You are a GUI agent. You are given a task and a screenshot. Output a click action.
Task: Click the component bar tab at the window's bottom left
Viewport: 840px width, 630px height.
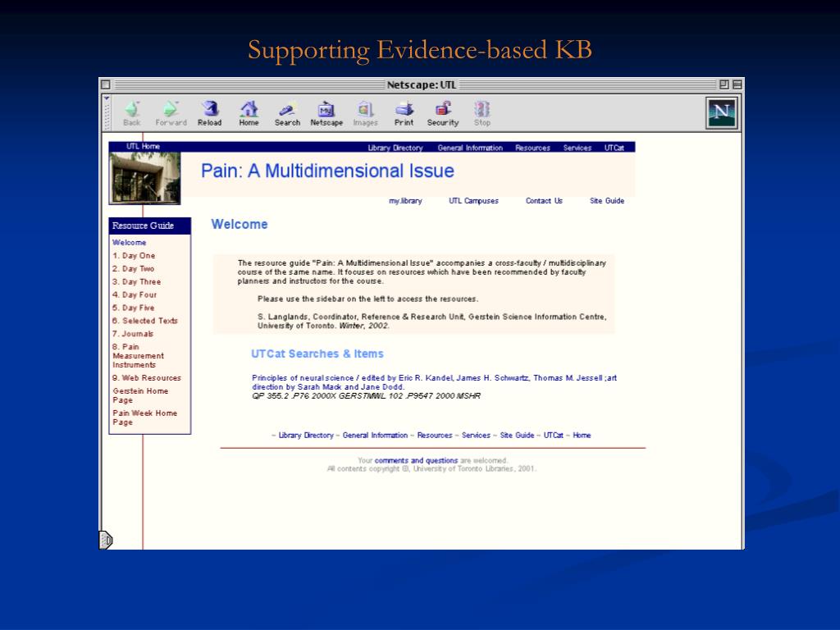click(106, 540)
